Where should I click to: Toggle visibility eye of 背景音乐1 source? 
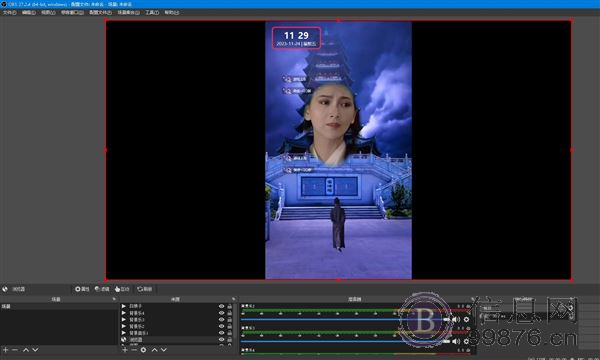point(221,333)
